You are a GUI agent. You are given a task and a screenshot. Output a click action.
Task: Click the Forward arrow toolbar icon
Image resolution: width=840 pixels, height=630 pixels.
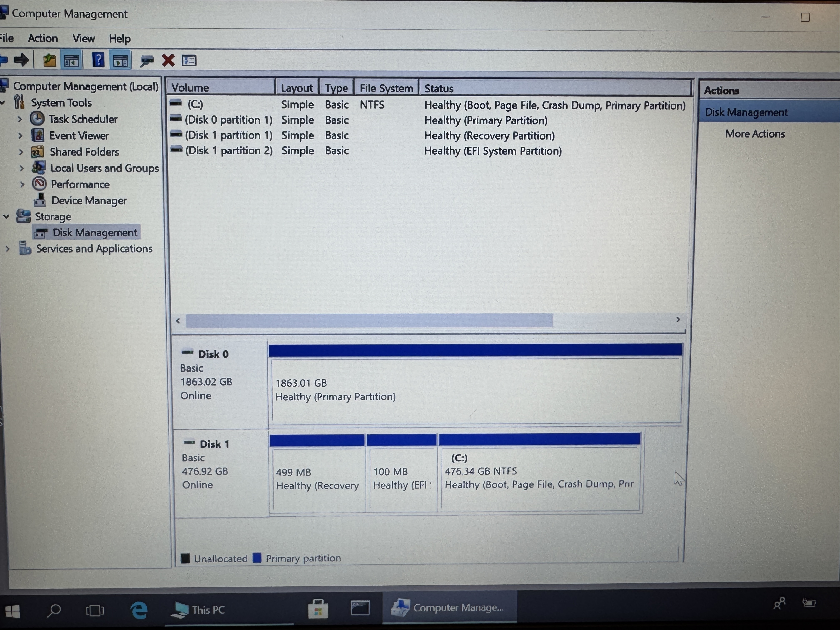[21, 60]
